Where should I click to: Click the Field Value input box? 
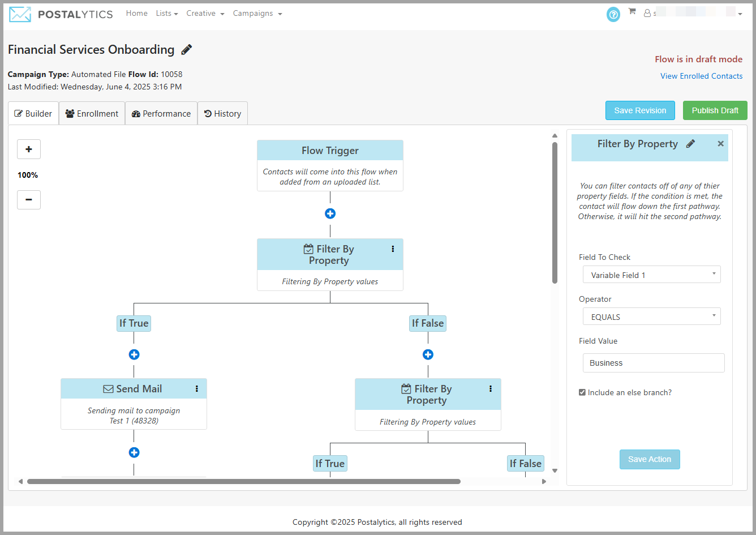pos(654,363)
